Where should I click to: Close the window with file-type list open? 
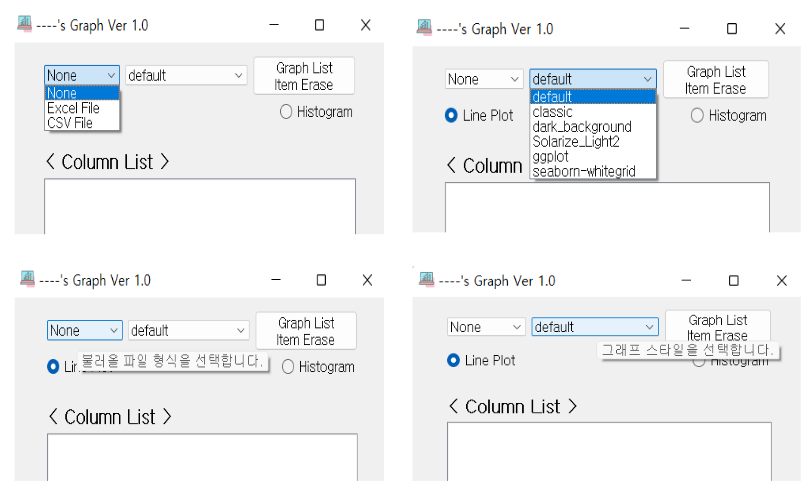365,25
